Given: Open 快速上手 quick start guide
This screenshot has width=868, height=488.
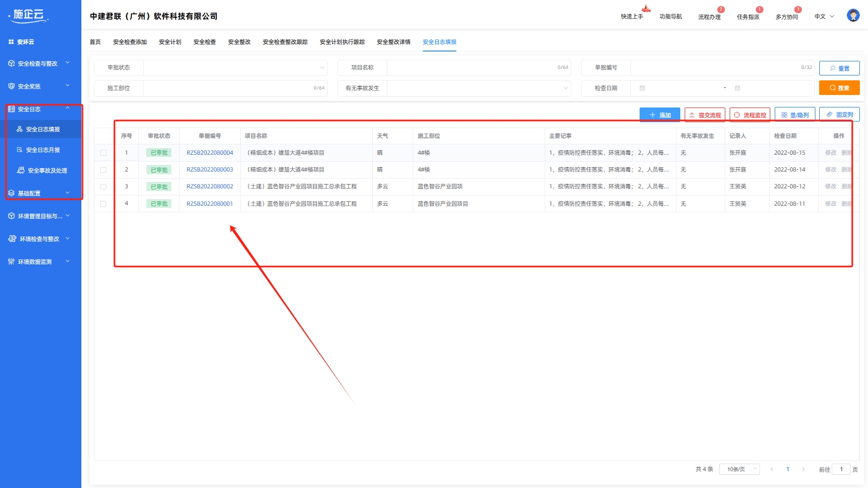Looking at the screenshot, I should click(x=632, y=16).
